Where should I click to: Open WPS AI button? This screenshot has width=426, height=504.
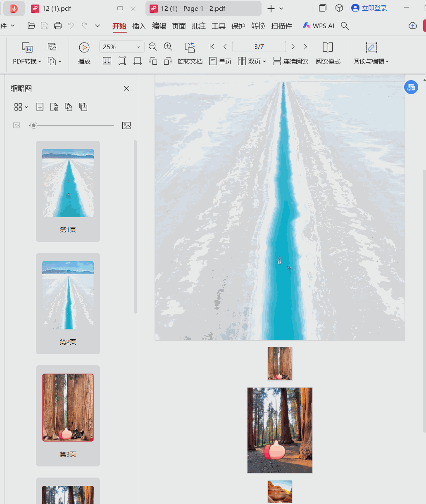[x=319, y=26]
